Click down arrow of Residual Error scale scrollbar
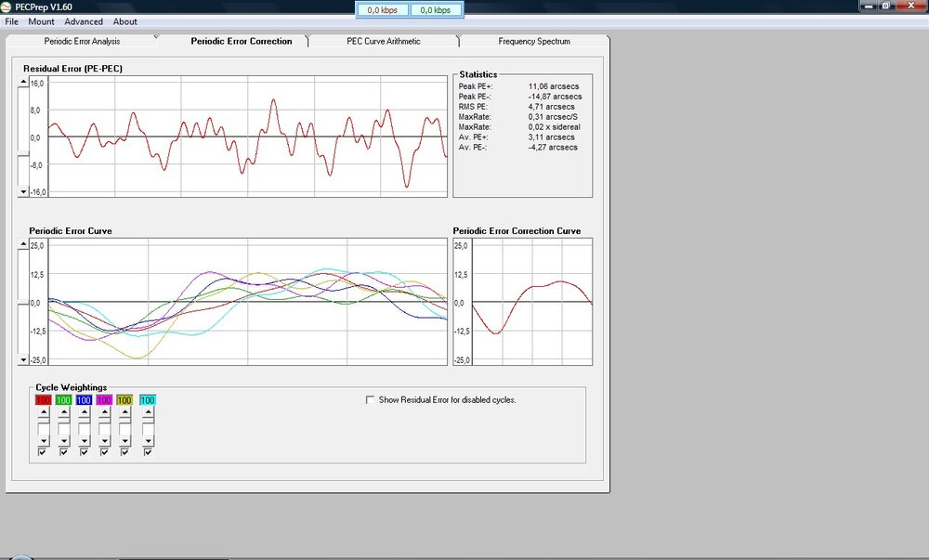929x560 pixels. [23, 191]
